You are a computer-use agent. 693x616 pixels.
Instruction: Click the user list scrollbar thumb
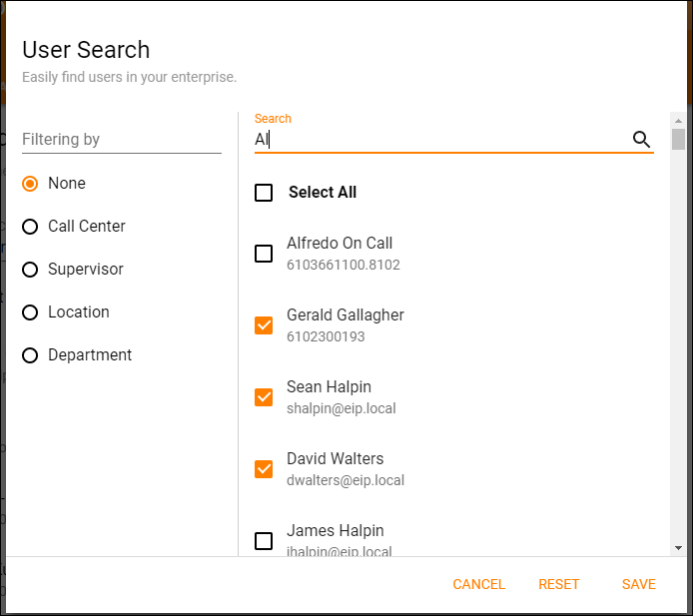678,139
